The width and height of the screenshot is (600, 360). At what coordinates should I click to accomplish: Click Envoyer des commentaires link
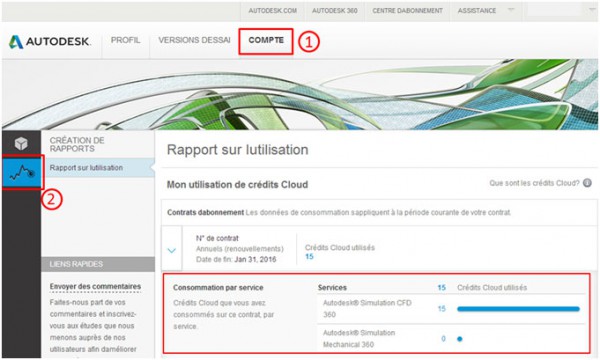click(95, 287)
